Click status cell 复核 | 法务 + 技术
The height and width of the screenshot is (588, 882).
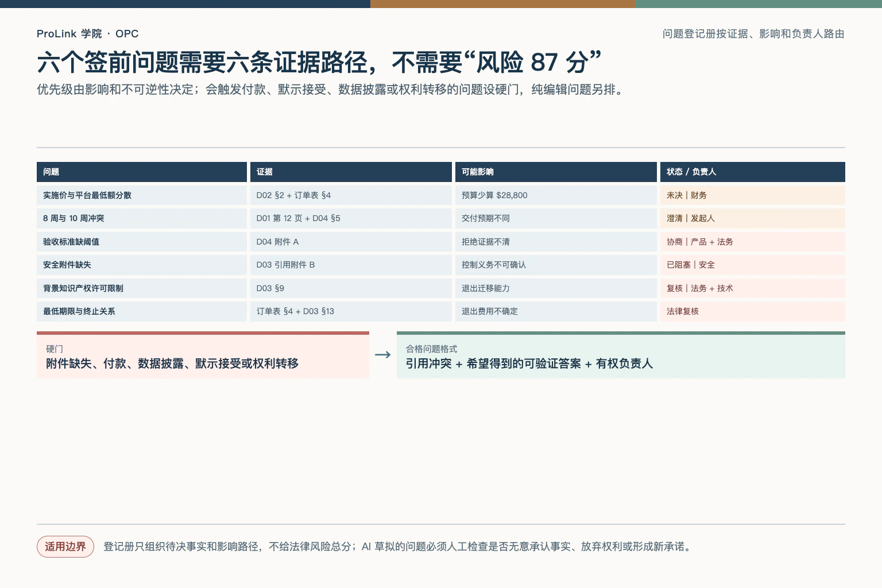click(753, 288)
